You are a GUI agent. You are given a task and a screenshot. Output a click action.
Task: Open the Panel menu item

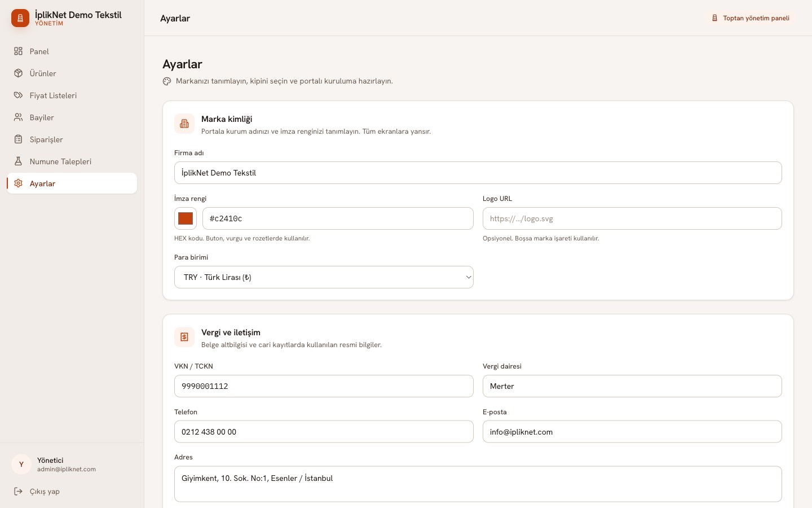pos(72,51)
